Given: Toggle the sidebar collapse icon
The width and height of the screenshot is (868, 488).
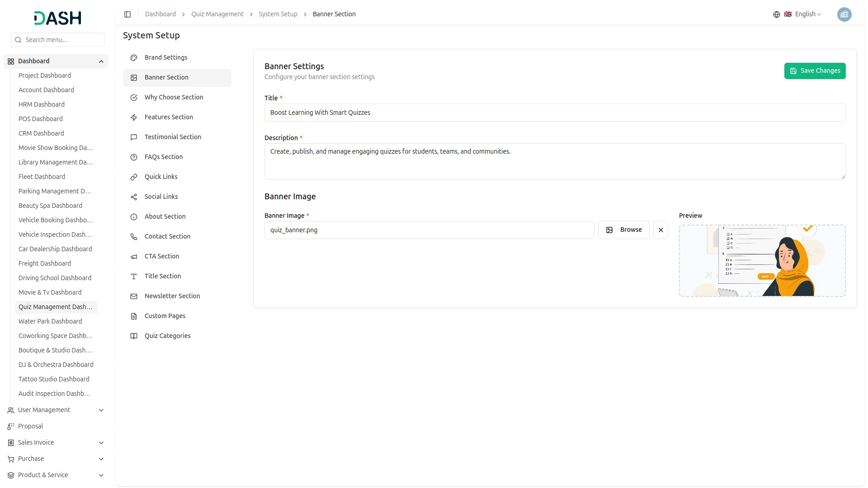Looking at the screenshot, I should coord(127,14).
